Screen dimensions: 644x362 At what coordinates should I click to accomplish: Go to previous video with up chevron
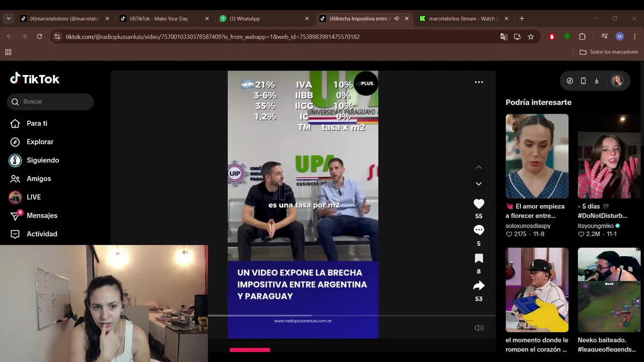tap(478, 167)
